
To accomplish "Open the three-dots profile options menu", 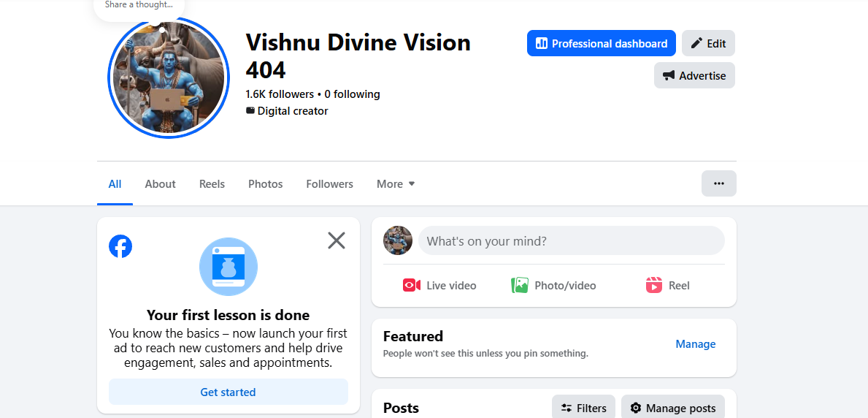I will (x=718, y=183).
